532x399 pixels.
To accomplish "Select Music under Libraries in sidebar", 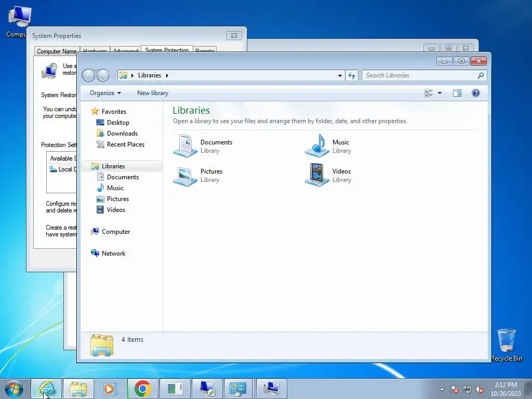I will click(110, 188).
